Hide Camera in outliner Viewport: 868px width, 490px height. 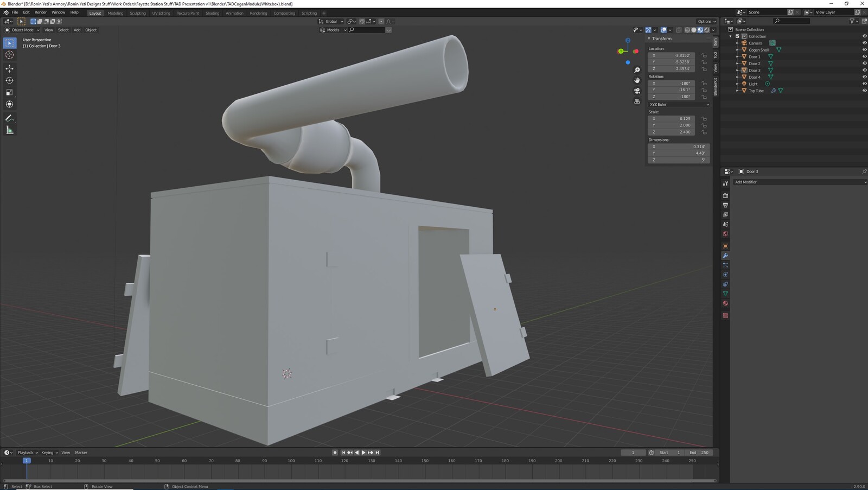(x=864, y=43)
